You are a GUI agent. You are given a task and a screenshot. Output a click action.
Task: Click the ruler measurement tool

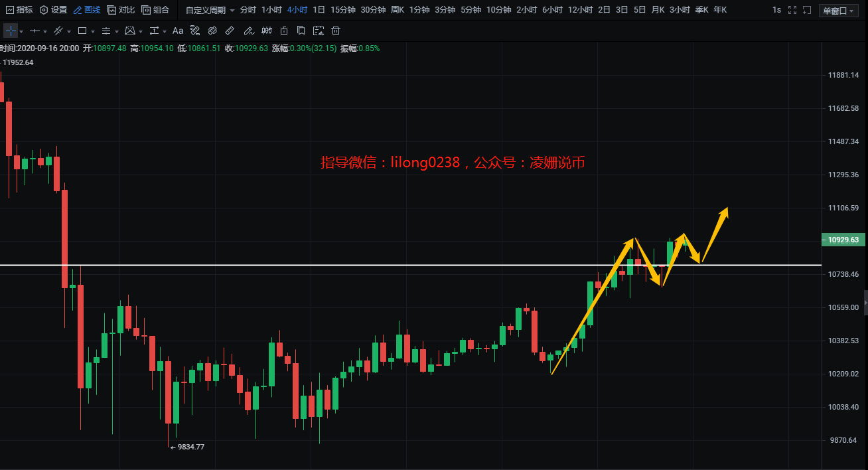click(x=230, y=31)
